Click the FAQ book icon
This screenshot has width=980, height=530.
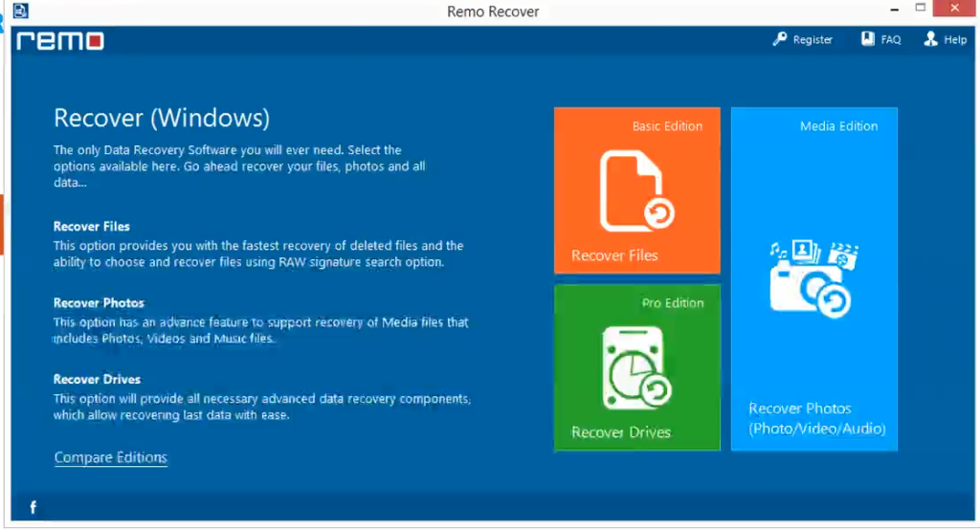[867, 40]
